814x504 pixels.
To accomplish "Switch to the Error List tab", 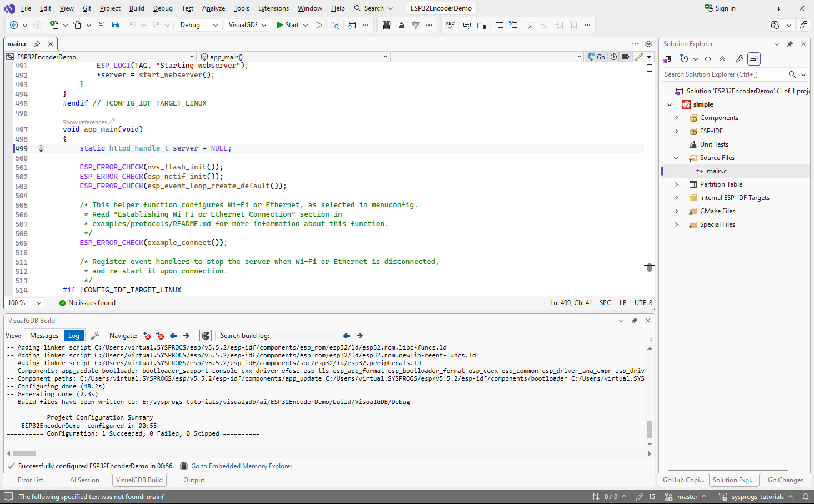I will tap(31, 480).
